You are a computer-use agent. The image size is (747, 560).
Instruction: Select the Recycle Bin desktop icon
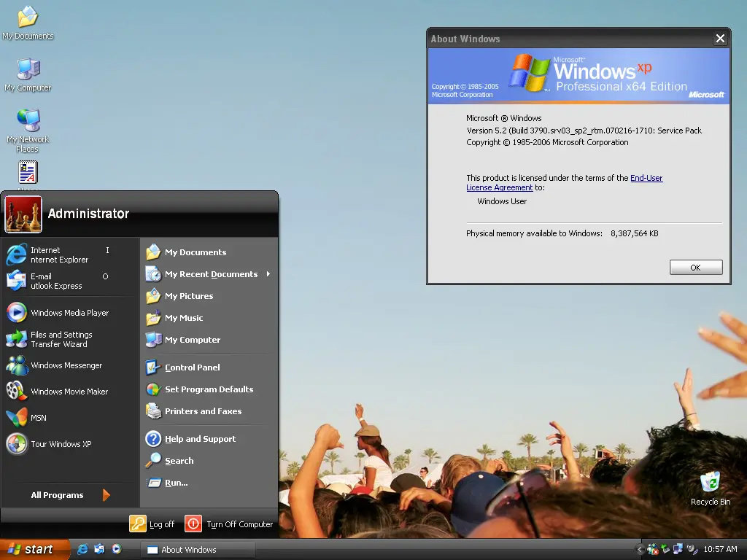tap(711, 488)
